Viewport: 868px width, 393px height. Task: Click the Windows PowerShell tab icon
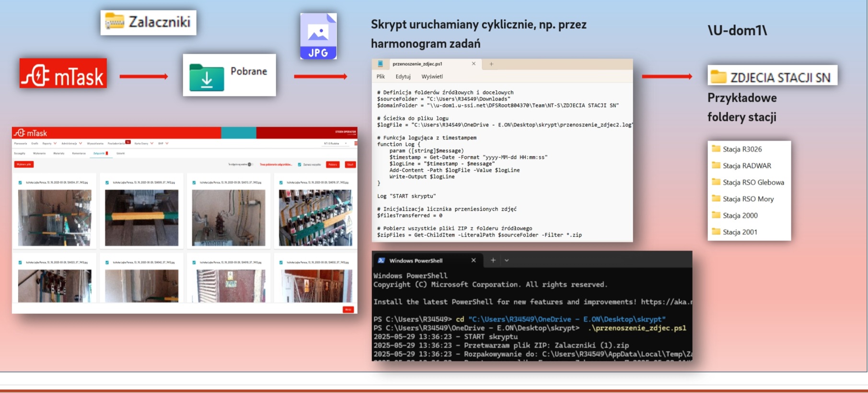(x=382, y=260)
